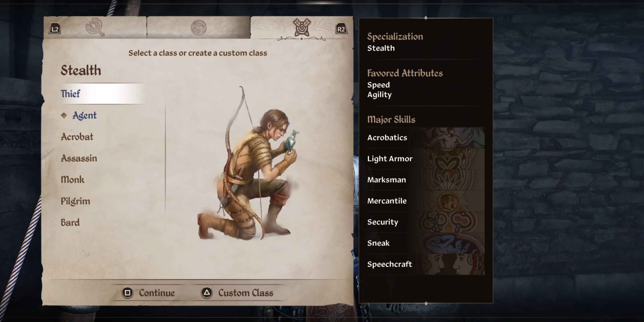Image resolution: width=644 pixels, height=322 pixels.
Task: Select the Stealth crossed-daggers tab icon
Action: click(x=302, y=27)
